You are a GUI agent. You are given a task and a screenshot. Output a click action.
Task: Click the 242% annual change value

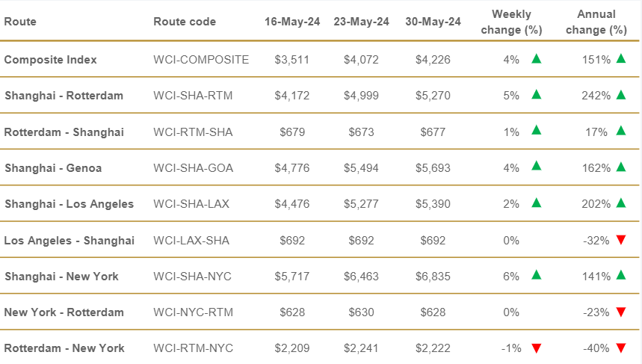pos(596,96)
